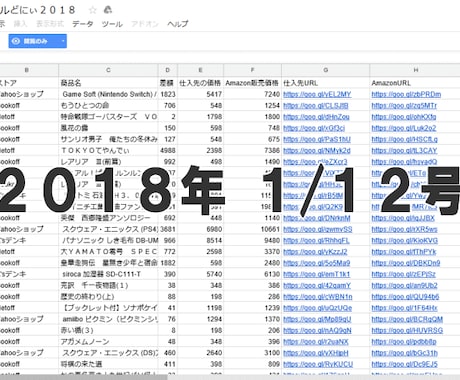Viewport: 460px width, 380px height.
Task: Open Amazon link in 将棋の来た道 row
Action: (404, 364)
